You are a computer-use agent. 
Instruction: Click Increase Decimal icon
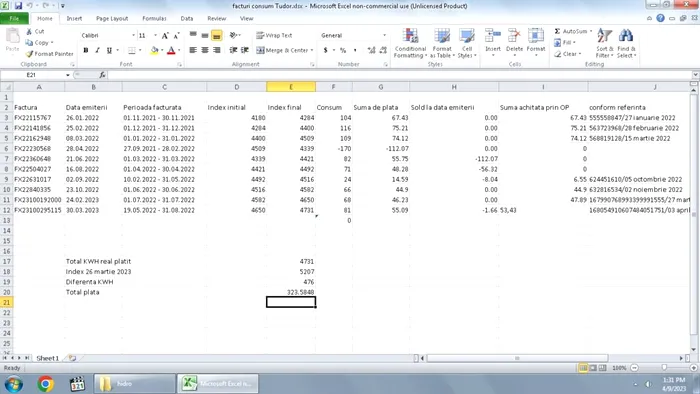[x=371, y=50]
